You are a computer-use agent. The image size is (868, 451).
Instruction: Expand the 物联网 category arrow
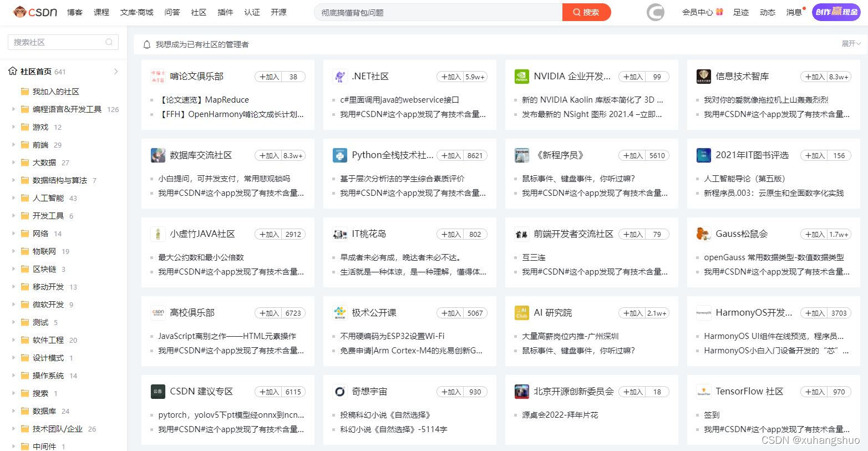[13, 251]
